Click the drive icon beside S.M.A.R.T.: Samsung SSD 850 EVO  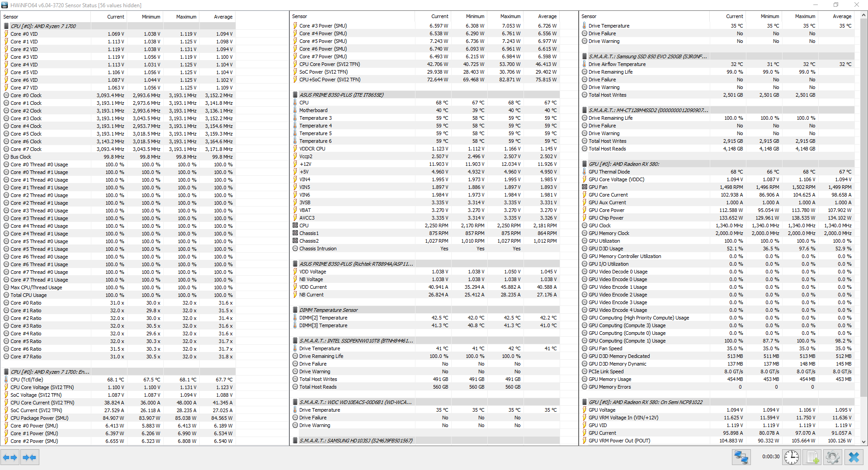tap(585, 56)
